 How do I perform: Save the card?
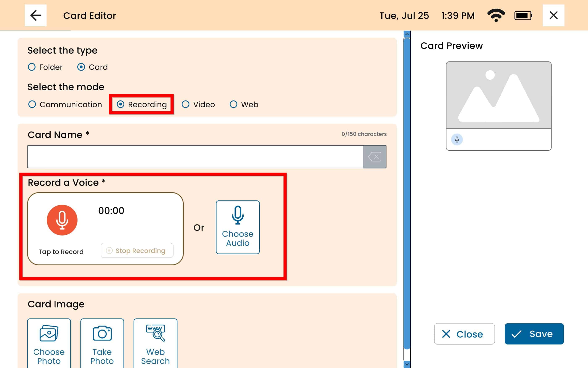(x=534, y=334)
